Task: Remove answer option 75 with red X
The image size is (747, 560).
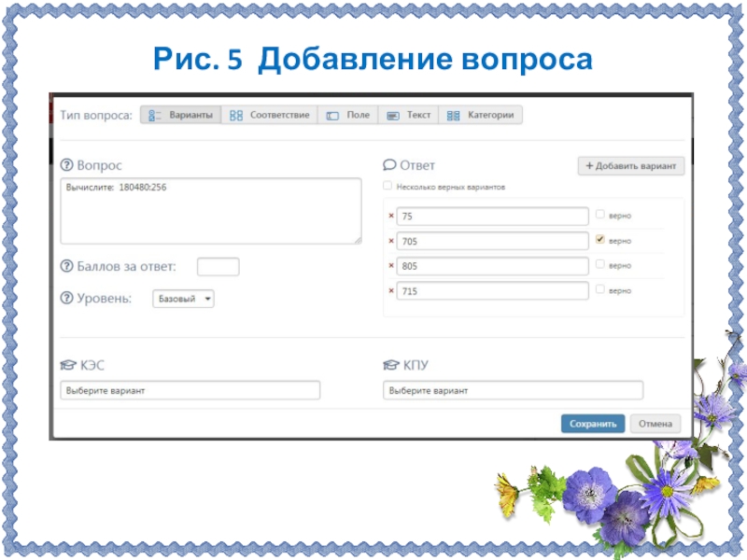Action: click(x=390, y=217)
